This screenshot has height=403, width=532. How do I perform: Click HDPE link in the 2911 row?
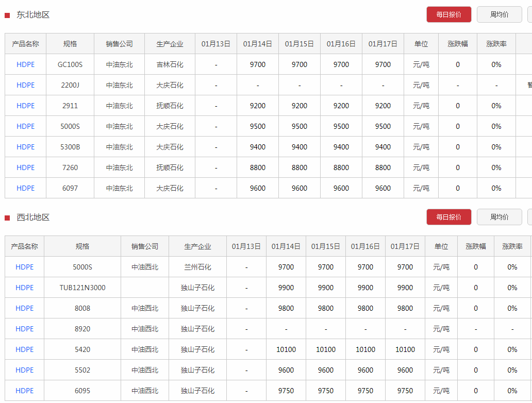[x=25, y=106]
